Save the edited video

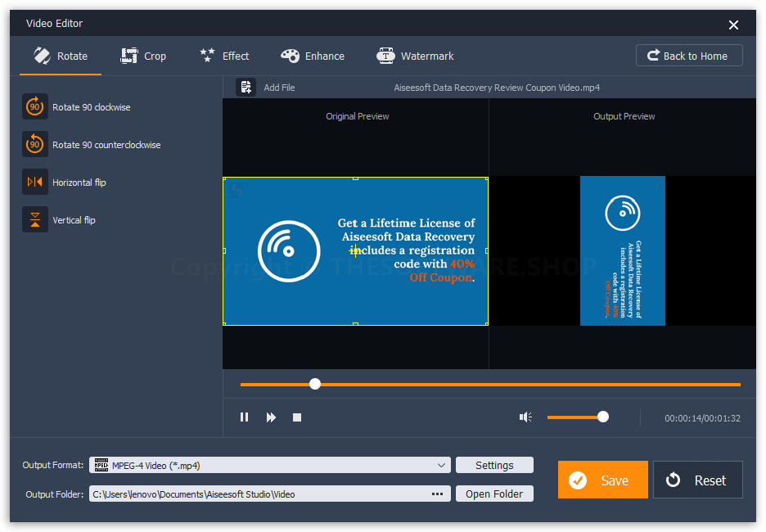(603, 480)
